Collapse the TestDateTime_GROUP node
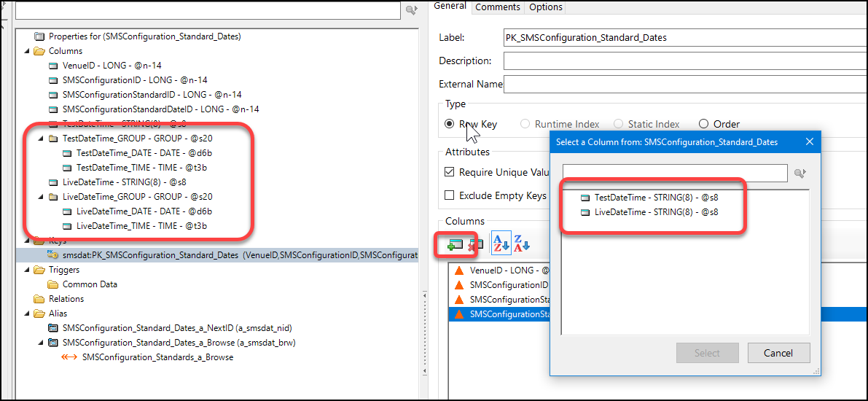Image resolution: width=868 pixels, height=401 pixels. (42, 138)
